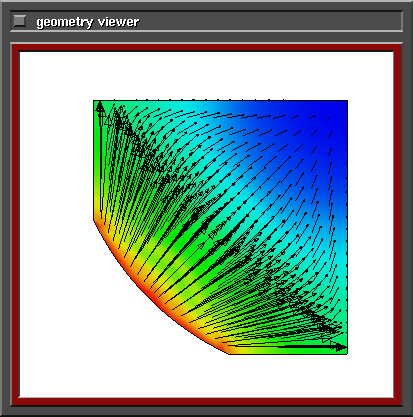Screen dimensions: 413x417
Task: Click the top geometry edge with small tick marks
Action: pos(220,100)
